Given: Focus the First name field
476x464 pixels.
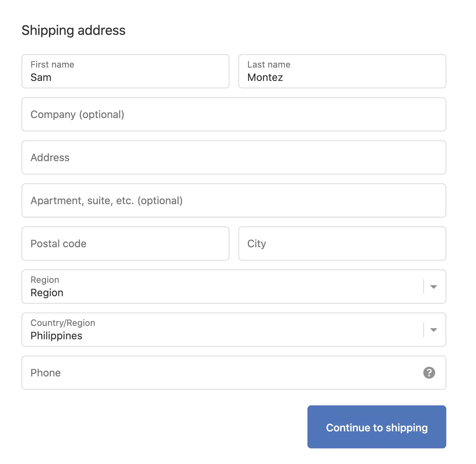Looking at the screenshot, I should (x=125, y=71).
